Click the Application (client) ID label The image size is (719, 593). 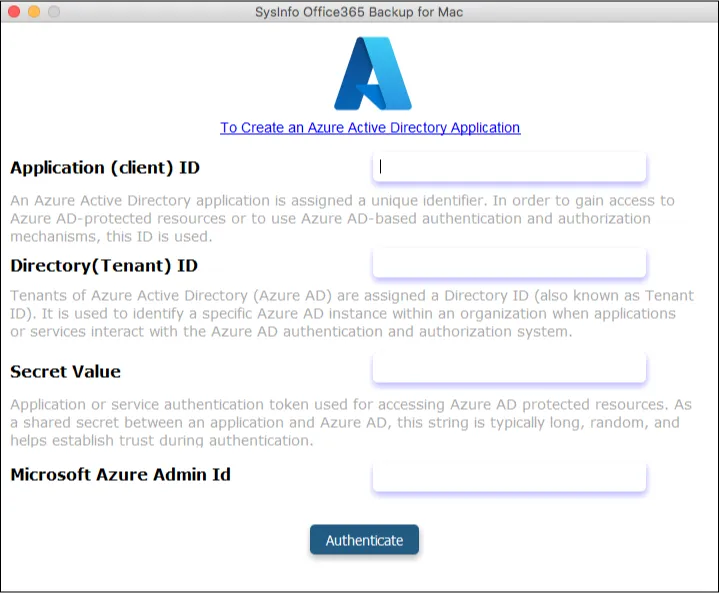[105, 168]
